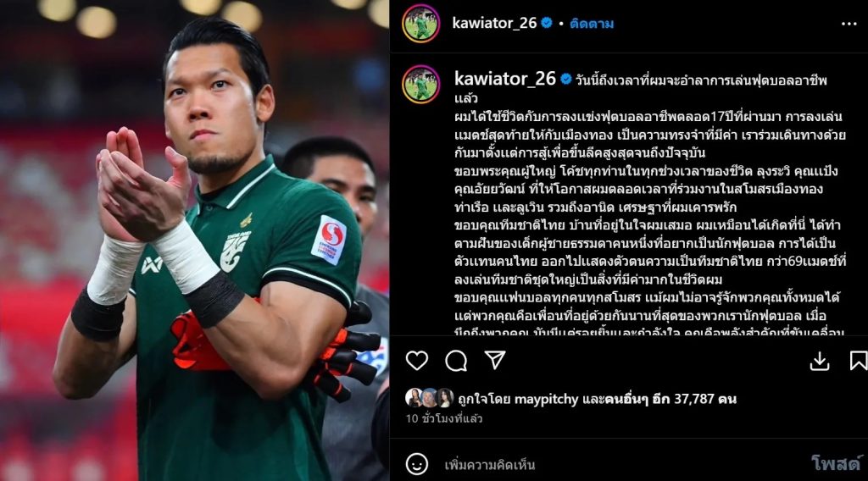868x481 pixels.
Task: Open the three-dot more options menu
Action: coord(849,24)
